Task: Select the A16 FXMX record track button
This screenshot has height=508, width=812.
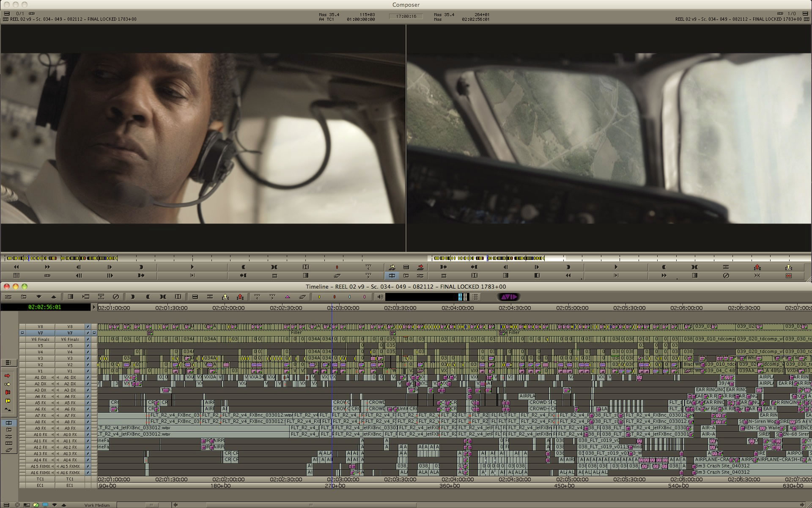Action: [x=70, y=473]
